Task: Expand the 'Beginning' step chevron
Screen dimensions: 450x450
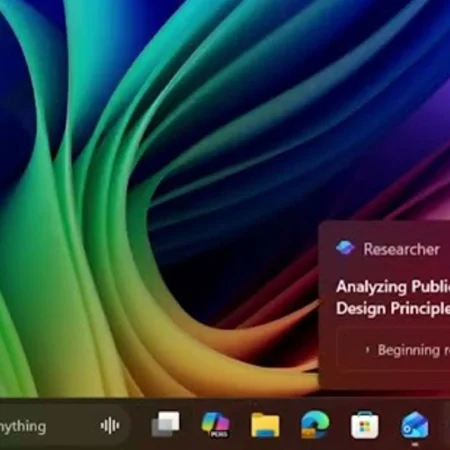Action: pyautogui.click(x=368, y=350)
